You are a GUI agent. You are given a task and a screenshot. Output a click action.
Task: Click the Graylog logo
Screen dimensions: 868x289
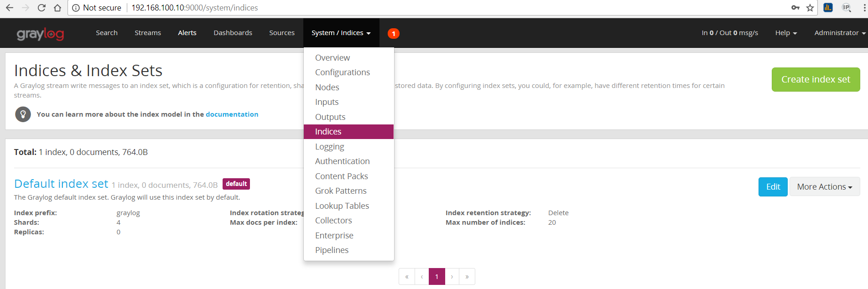tap(40, 34)
